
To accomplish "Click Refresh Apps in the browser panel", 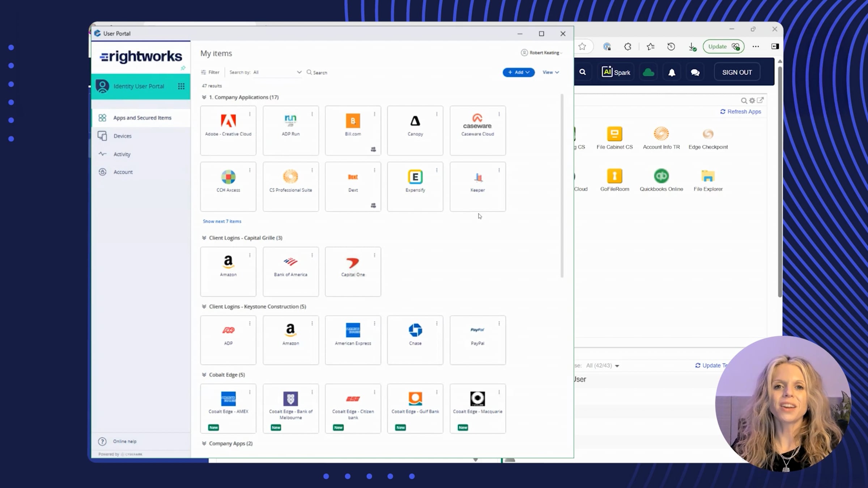I will pyautogui.click(x=741, y=111).
